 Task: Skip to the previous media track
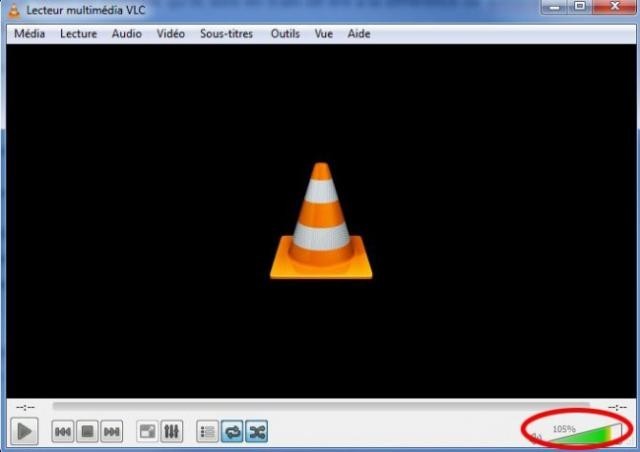(x=62, y=431)
